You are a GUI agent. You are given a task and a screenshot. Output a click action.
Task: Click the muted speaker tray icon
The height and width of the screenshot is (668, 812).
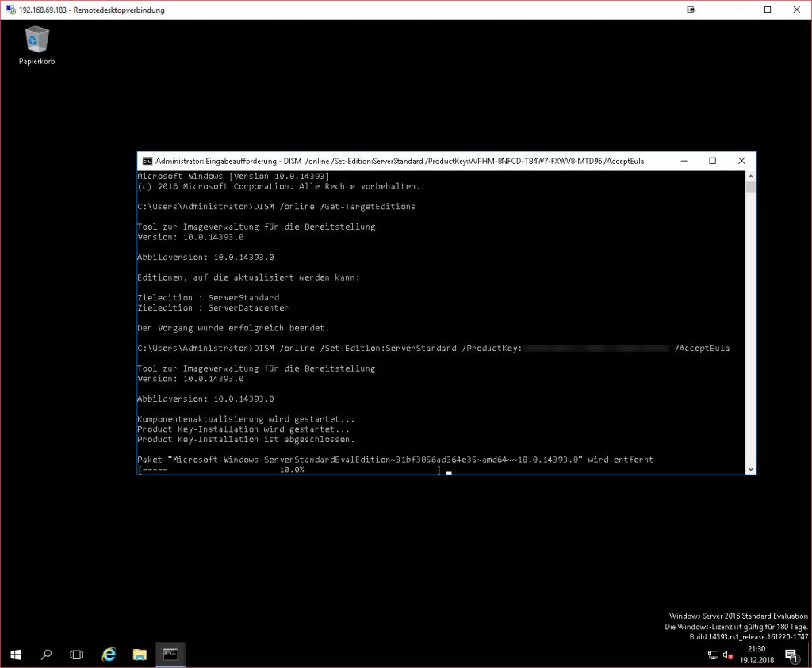(728, 655)
